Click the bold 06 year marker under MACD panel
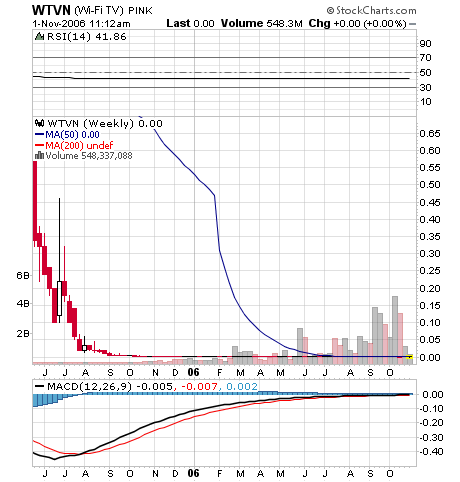The height and width of the screenshot is (482, 460). [193, 473]
